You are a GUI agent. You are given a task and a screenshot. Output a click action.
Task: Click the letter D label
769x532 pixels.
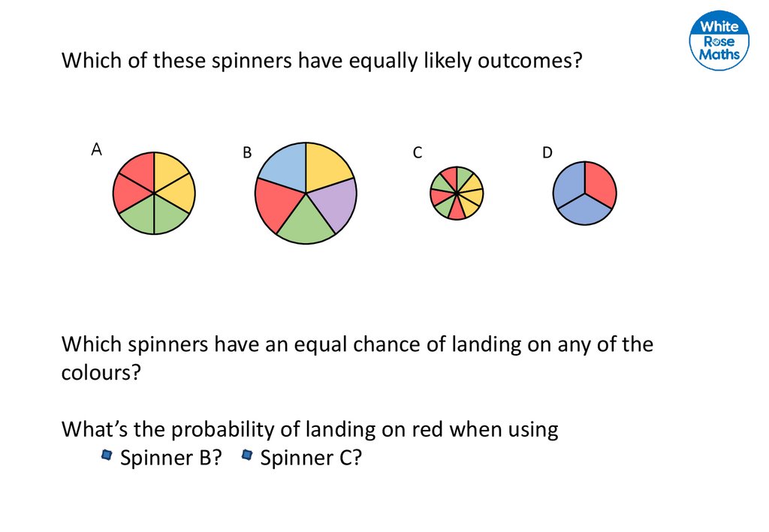point(547,153)
